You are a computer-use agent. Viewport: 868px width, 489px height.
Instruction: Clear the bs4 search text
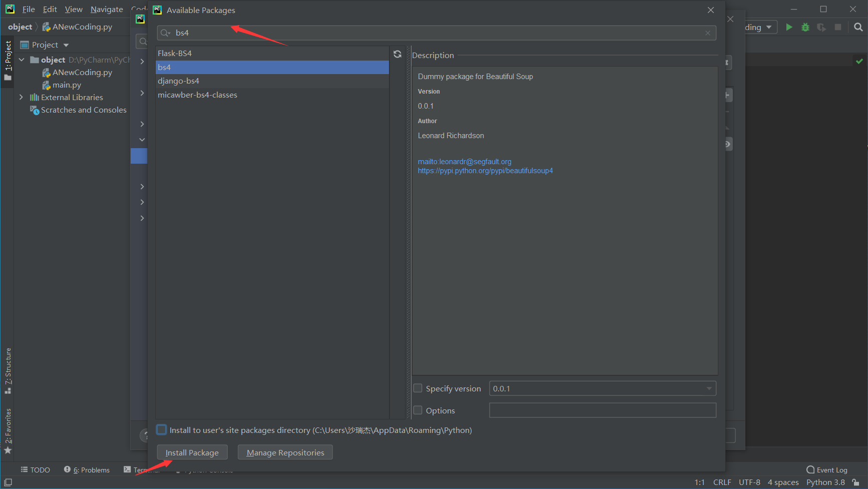click(x=708, y=33)
